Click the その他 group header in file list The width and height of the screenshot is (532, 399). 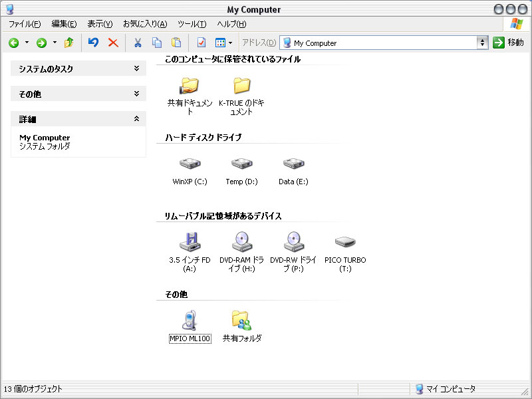[176, 295]
